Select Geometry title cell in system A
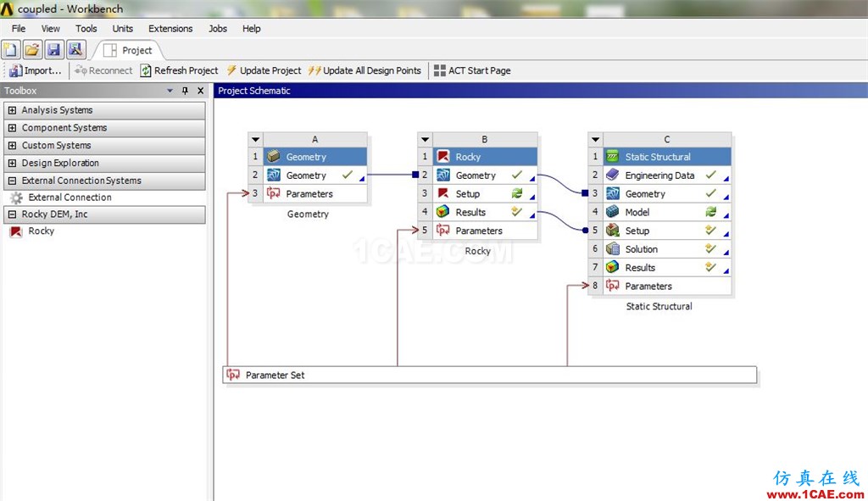Viewport: 868px width, 501px height. pyautogui.click(x=315, y=157)
